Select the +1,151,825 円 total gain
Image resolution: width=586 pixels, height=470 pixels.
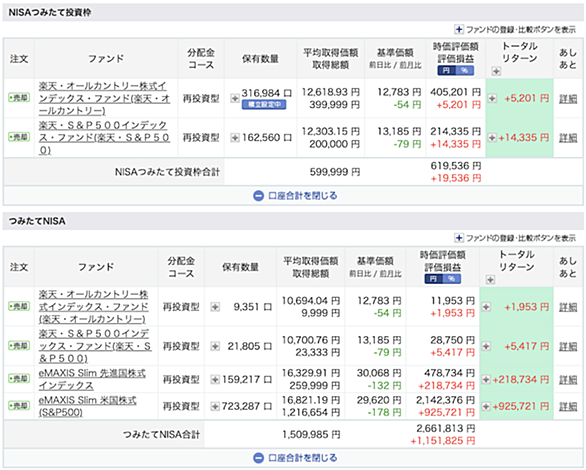pos(442,441)
